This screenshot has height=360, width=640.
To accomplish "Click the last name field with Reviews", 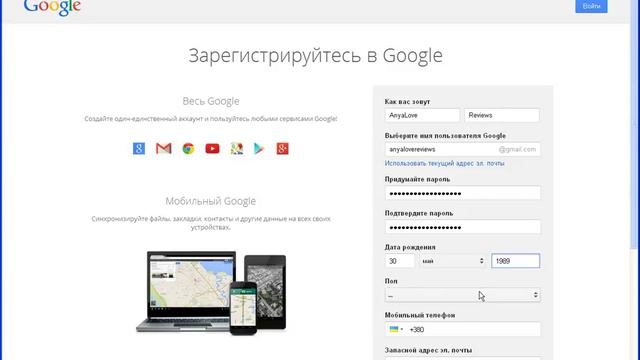I will pyautogui.click(x=502, y=115).
